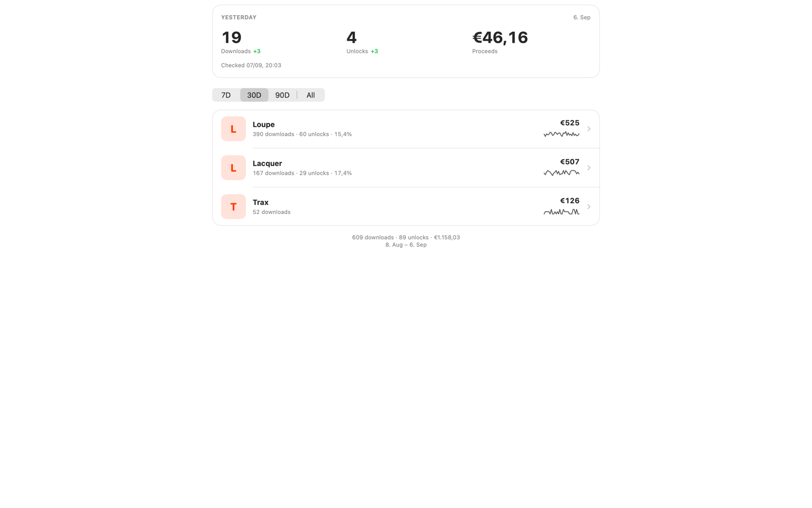Open the Trax app icon
This screenshot has height=508, width=812.
coord(233,207)
